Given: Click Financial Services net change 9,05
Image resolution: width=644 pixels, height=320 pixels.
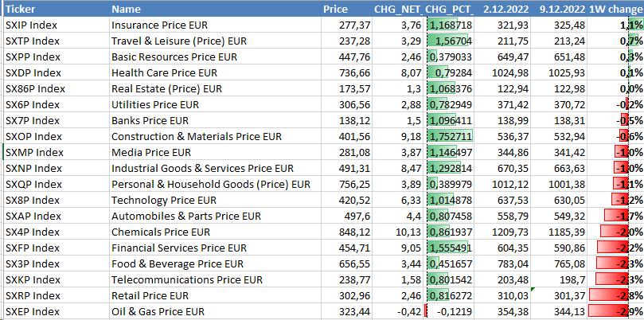Looking at the screenshot, I should pos(397,248).
